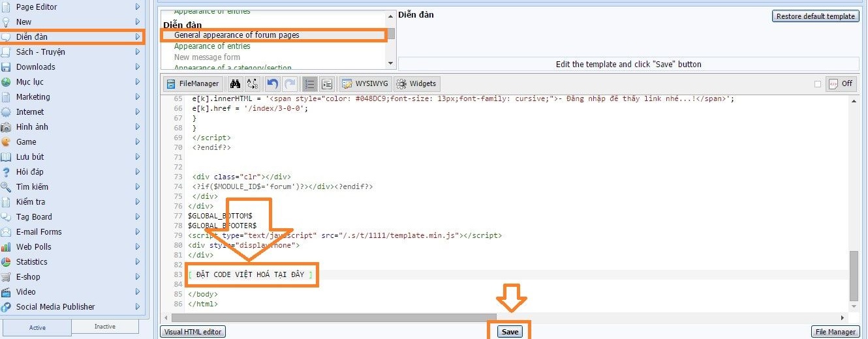The image size is (868, 339).
Task: Open the Statistics module menu item
Action: click(72, 261)
